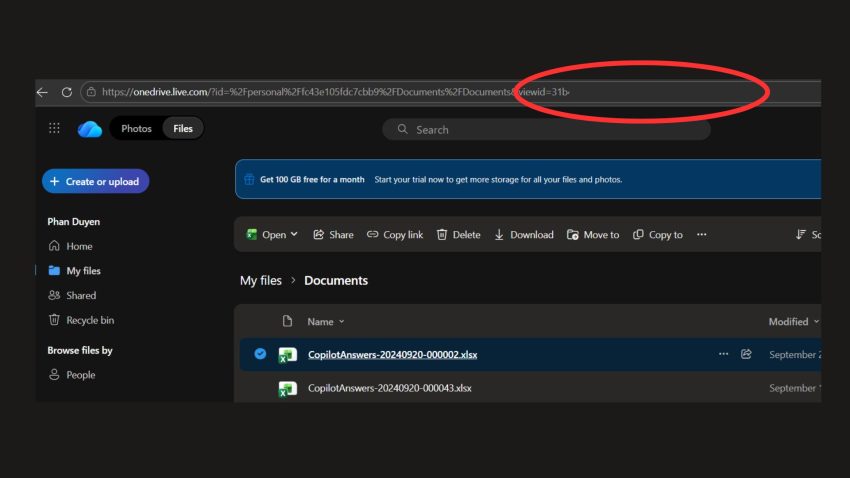Open My files in the sidebar
Image resolution: width=850 pixels, height=478 pixels.
(x=75, y=270)
